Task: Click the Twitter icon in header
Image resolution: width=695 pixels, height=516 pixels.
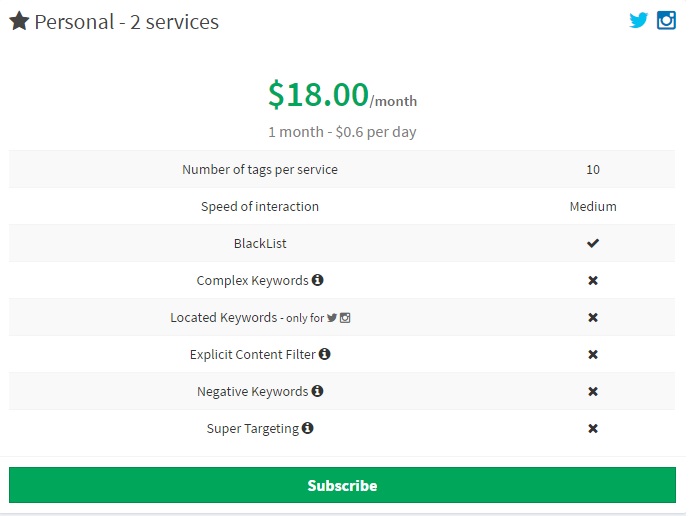Action: coord(638,20)
